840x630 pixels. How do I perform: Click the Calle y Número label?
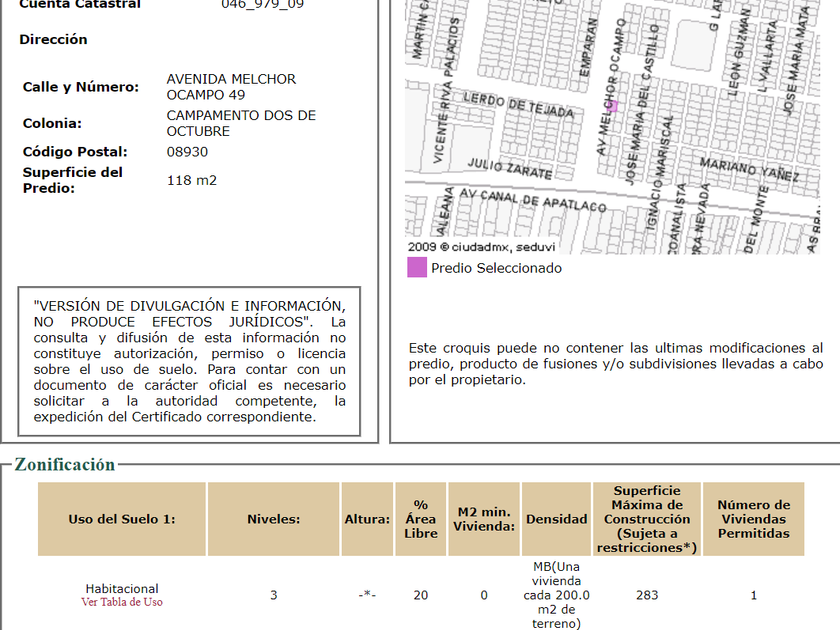80,87
